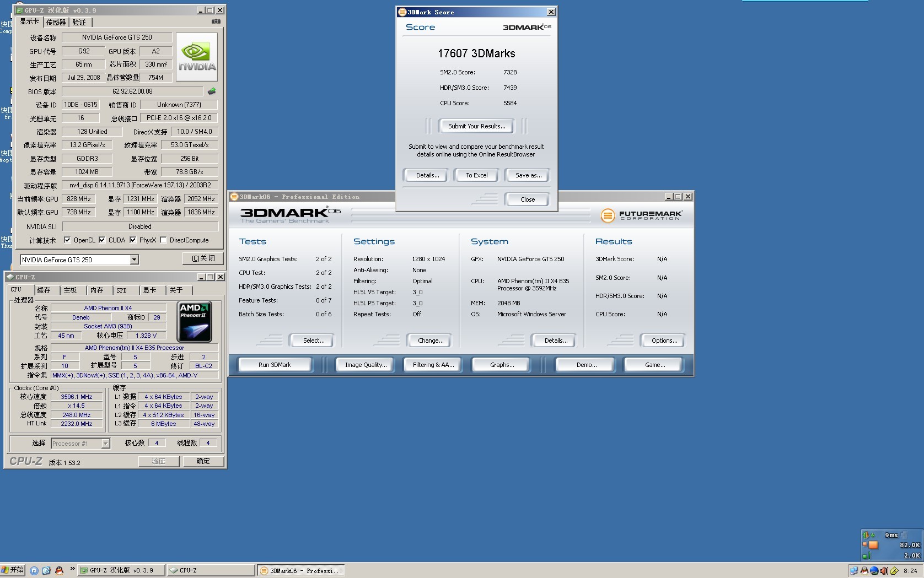Click the CPU-Z title bar icon
The width and height of the screenshot is (924, 578).
(10, 277)
